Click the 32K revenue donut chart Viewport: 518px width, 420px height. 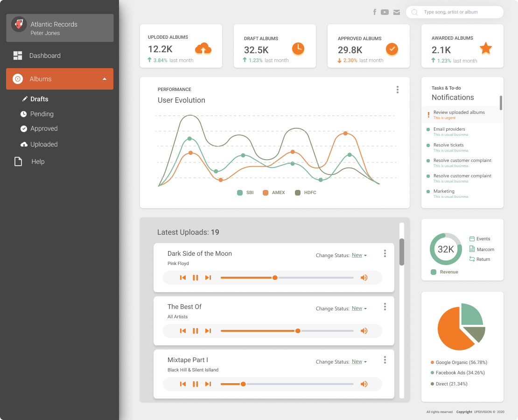(x=446, y=249)
